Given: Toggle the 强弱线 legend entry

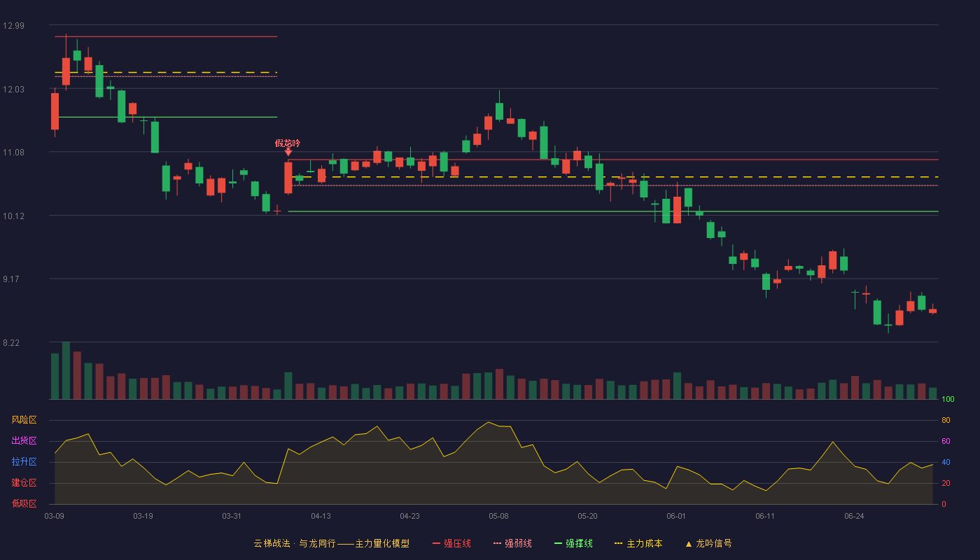Looking at the screenshot, I should (x=512, y=543).
